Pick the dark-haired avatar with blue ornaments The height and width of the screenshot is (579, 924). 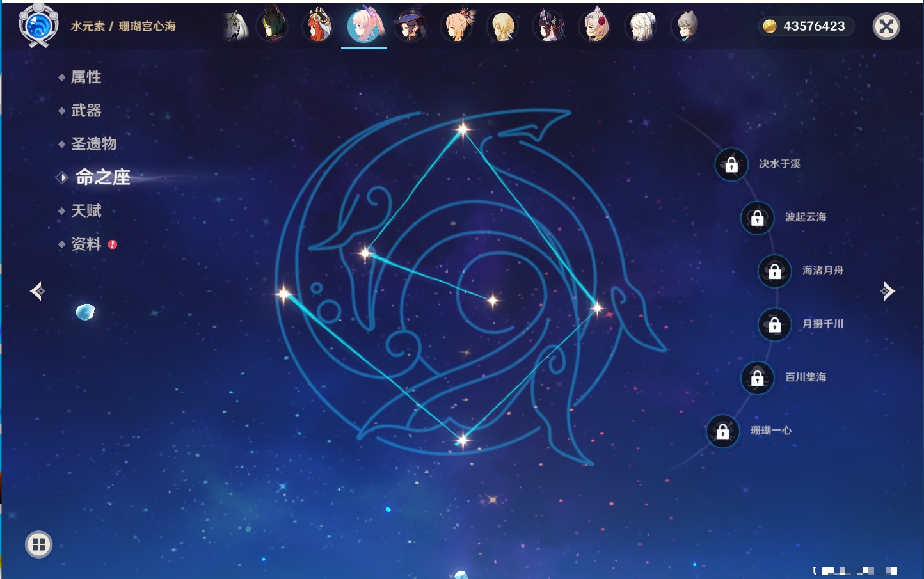(549, 26)
